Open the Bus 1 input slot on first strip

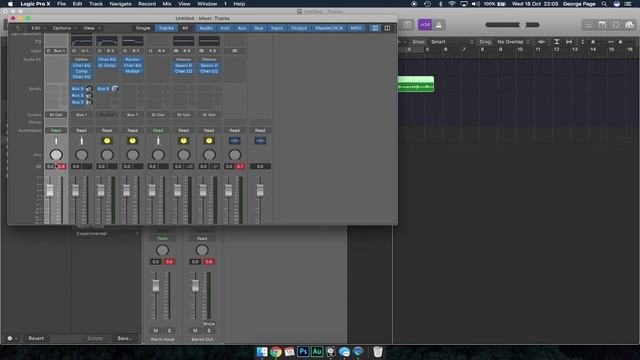coord(56,51)
